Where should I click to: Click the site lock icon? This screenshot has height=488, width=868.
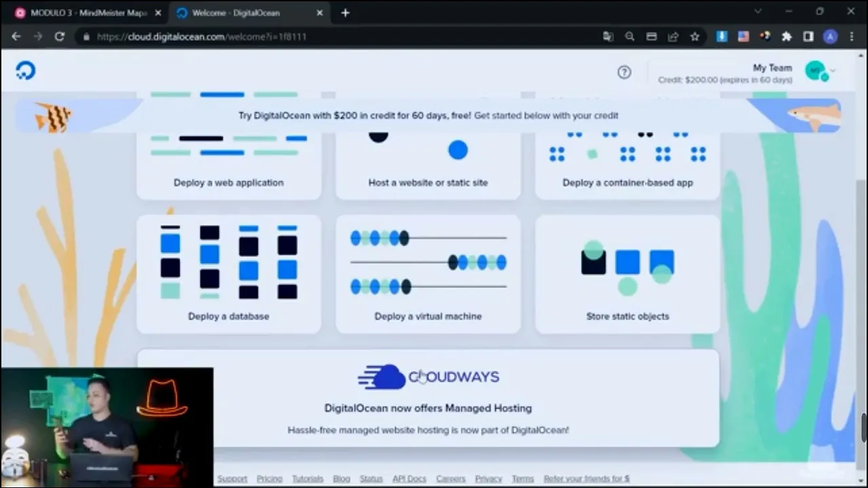pyautogui.click(x=85, y=37)
